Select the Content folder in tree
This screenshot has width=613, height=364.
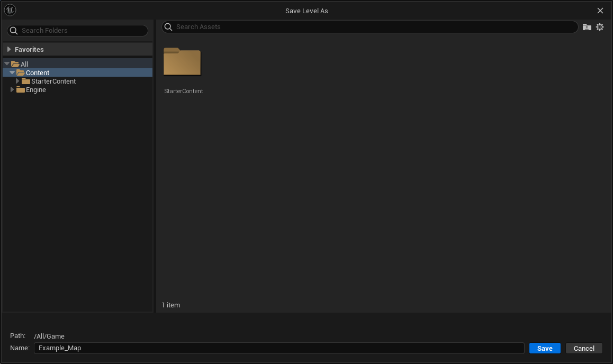click(38, 73)
